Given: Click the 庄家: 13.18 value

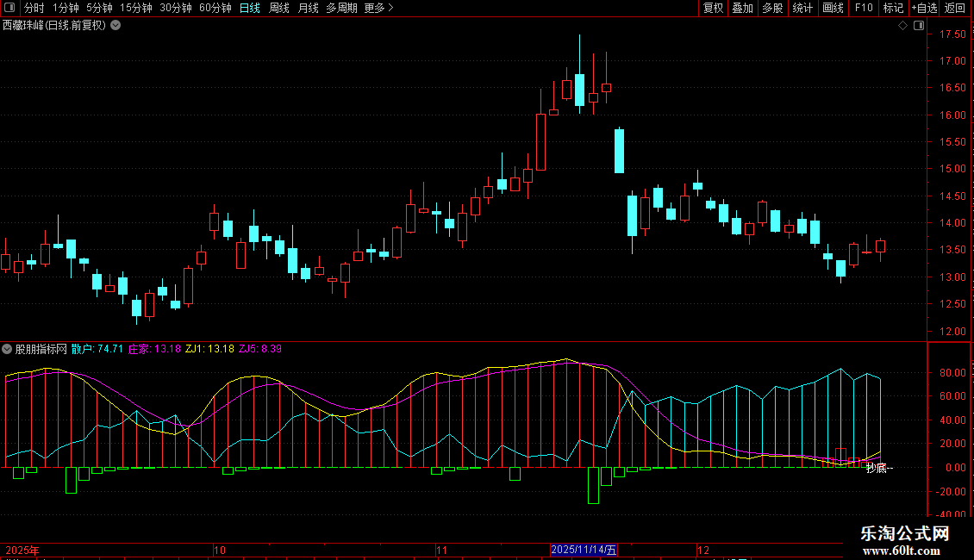Looking at the screenshot, I should pyautogui.click(x=154, y=349).
